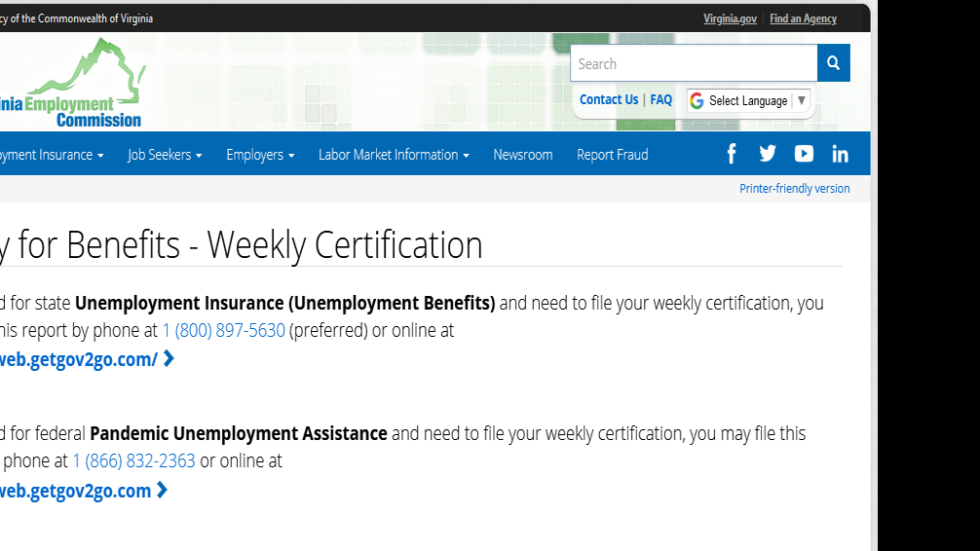Click phone number 1 (866) 832-2363
Viewport: 980px width, 551px height.
(133, 460)
